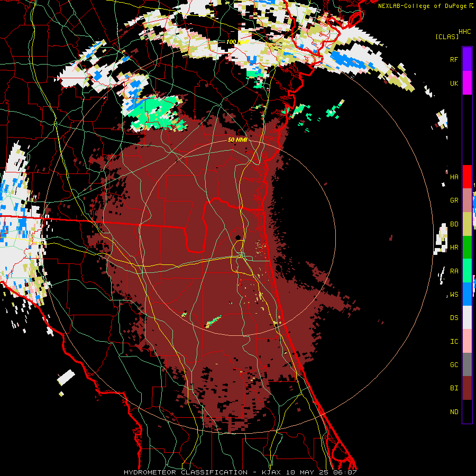Click the "DS" legend label text

pos(454,318)
